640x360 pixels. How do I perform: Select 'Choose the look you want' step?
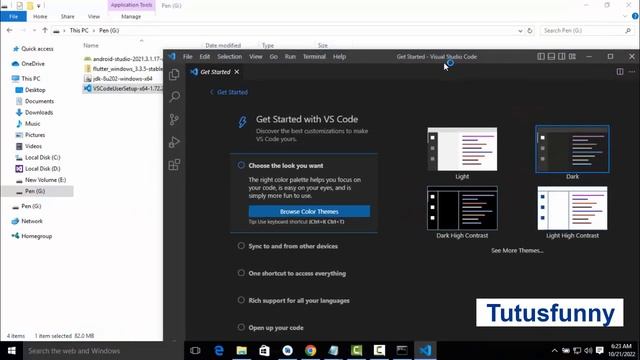point(286,166)
